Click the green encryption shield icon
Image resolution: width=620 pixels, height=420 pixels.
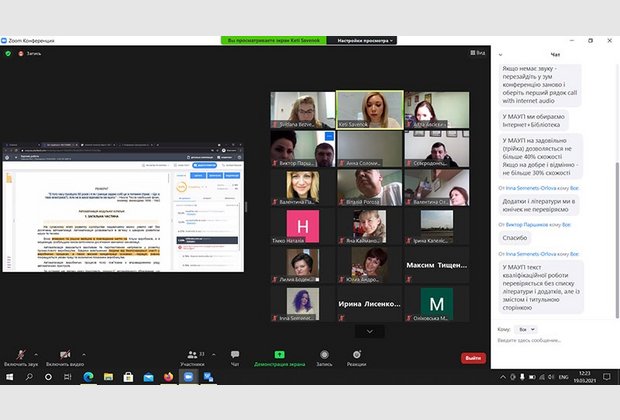[8, 53]
